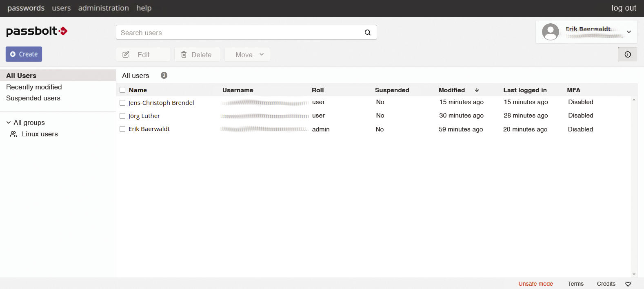644x289 pixels.
Task: Check the Jens-Christoph Brendel row checkbox
Action: (122, 103)
